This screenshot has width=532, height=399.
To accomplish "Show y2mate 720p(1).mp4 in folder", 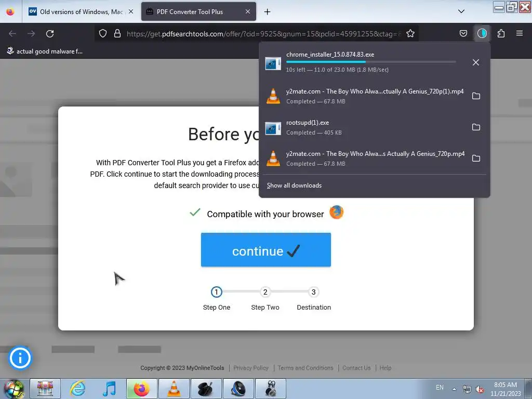I will [x=476, y=96].
